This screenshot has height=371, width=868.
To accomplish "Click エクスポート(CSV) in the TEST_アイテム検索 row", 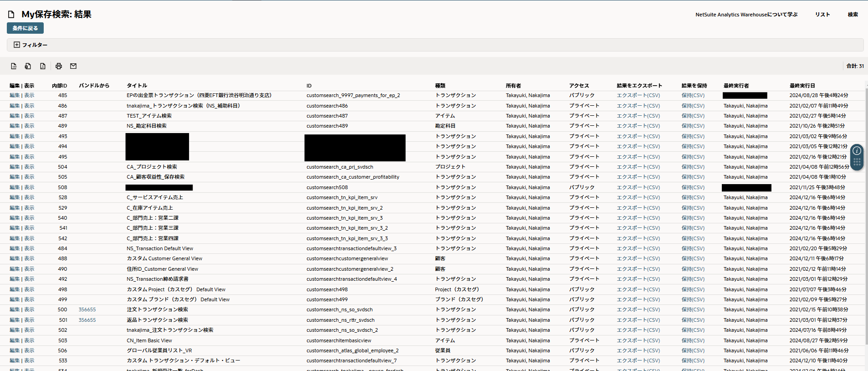I will (x=638, y=116).
